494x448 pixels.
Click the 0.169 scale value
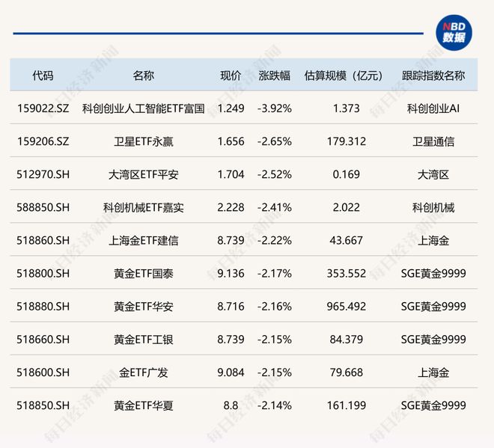click(x=347, y=174)
